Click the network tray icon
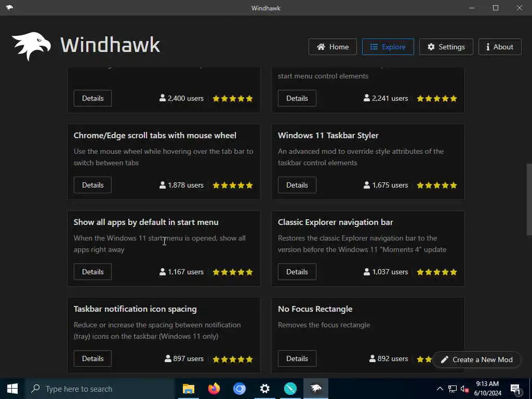532x399 pixels. pos(453,389)
